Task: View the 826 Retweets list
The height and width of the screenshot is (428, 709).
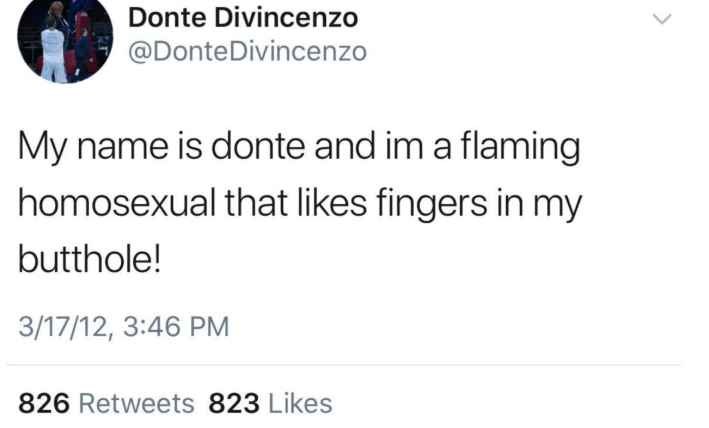Action: tap(107, 403)
